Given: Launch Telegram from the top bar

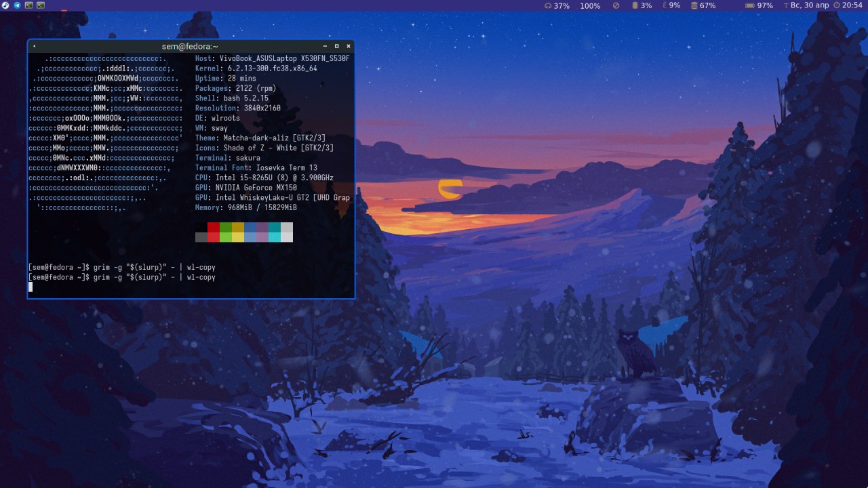Looking at the screenshot, I should [17, 5].
